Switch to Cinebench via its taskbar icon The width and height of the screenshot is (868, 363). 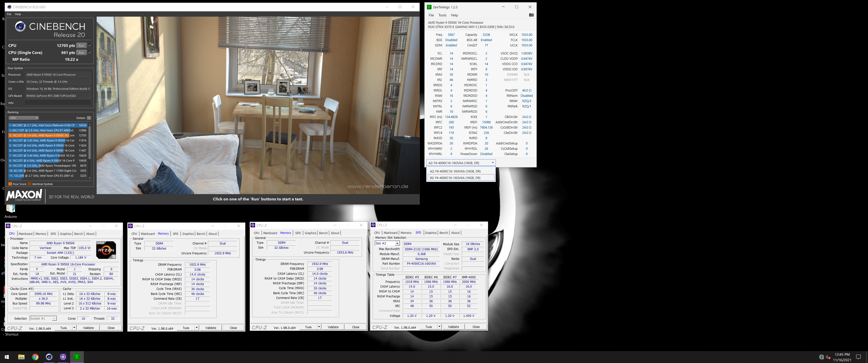coord(49,357)
